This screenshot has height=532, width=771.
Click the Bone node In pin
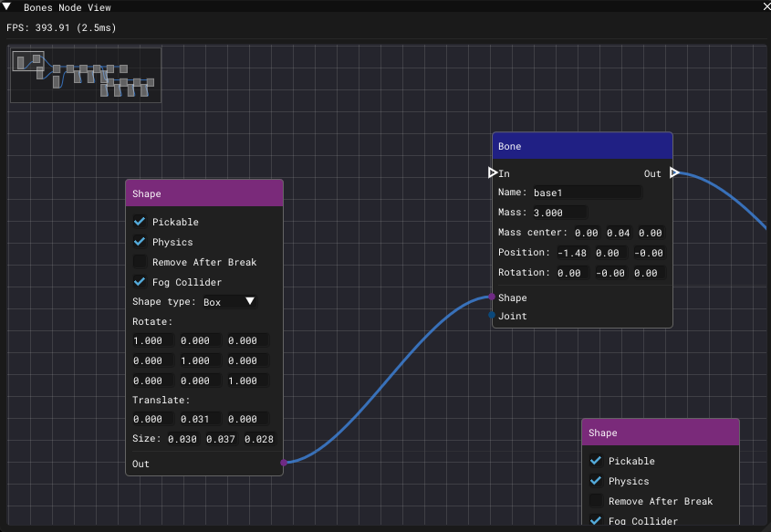pyautogui.click(x=493, y=172)
